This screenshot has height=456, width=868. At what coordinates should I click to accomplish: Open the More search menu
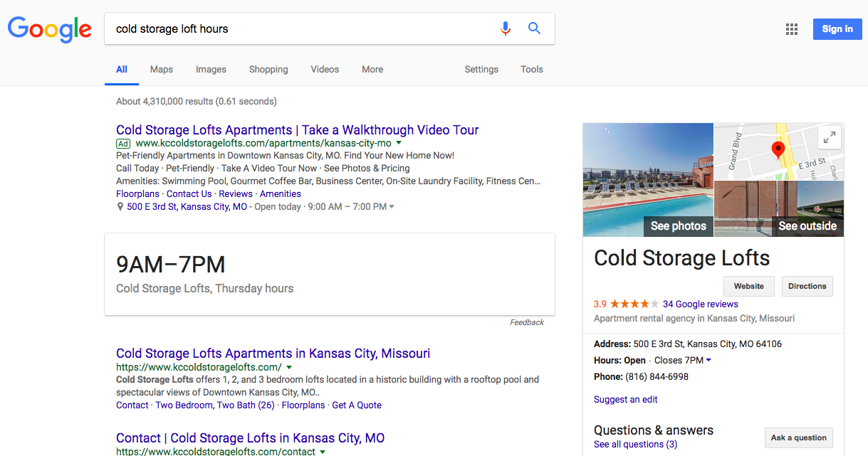[372, 70]
